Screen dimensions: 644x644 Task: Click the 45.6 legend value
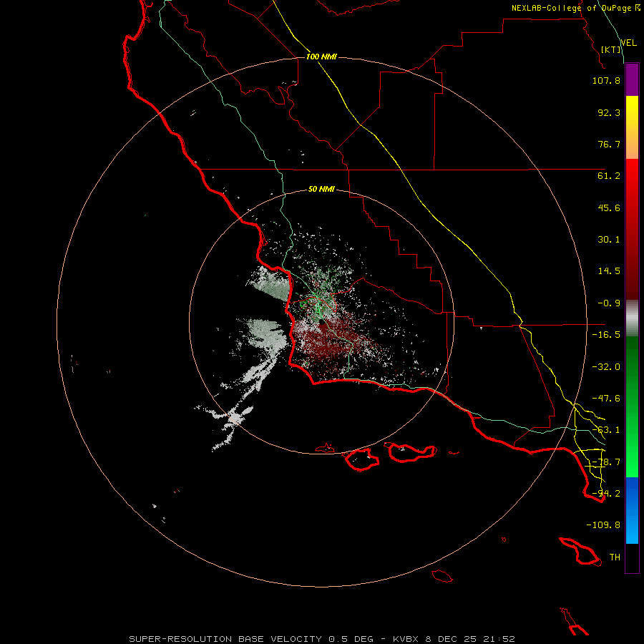[x=609, y=208]
